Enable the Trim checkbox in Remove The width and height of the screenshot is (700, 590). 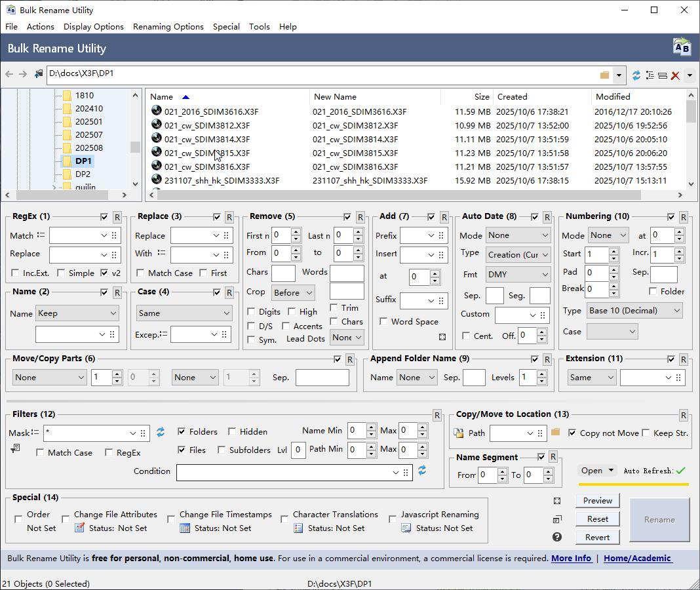point(334,307)
